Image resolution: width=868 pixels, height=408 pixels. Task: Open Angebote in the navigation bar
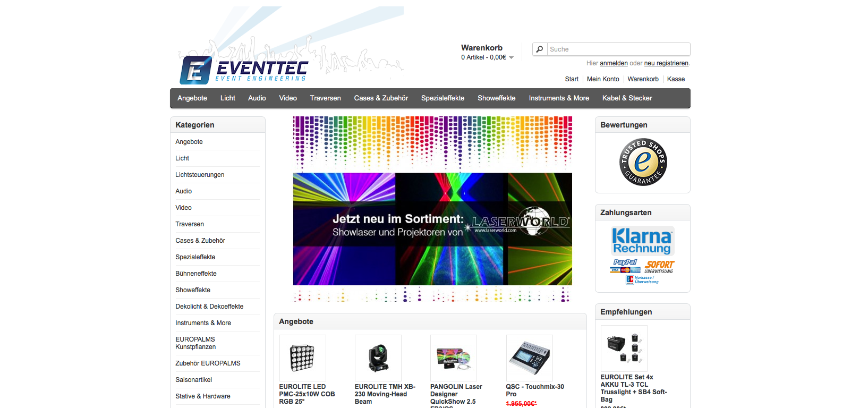192,98
